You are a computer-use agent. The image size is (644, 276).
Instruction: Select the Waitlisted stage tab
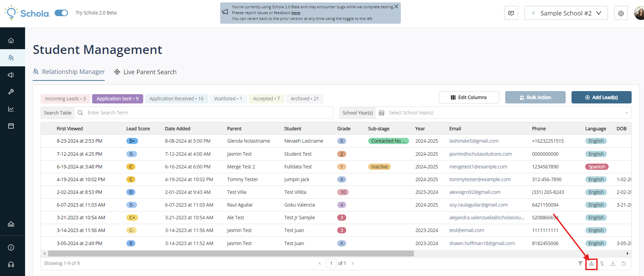(228, 99)
